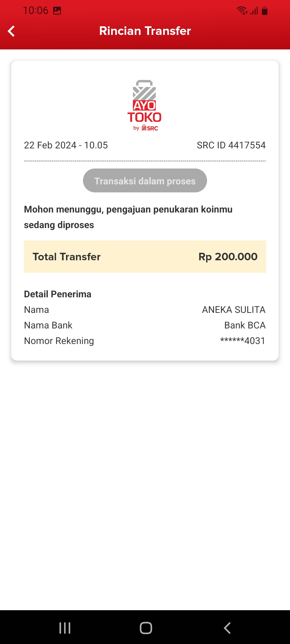Tap the masked account number ending 4031
This screenshot has height=644, width=290.
click(243, 341)
